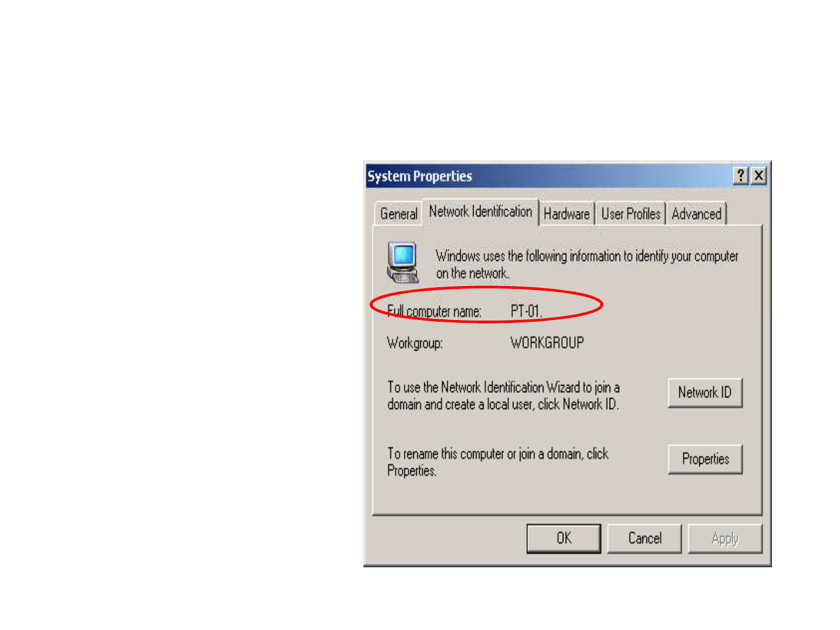Click the greyed-out Apply button
Screen dimensions: 840x630
pyautogui.click(x=725, y=538)
